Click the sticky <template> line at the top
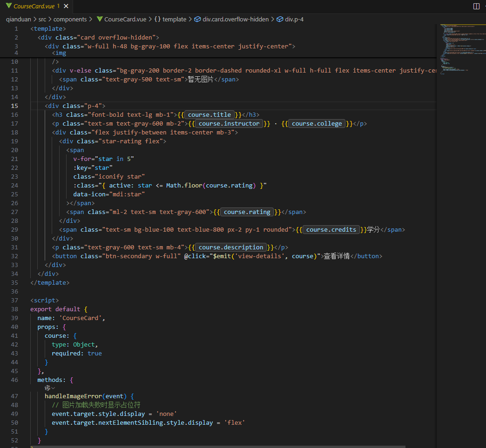The image size is (486, 448). [48, 28]
